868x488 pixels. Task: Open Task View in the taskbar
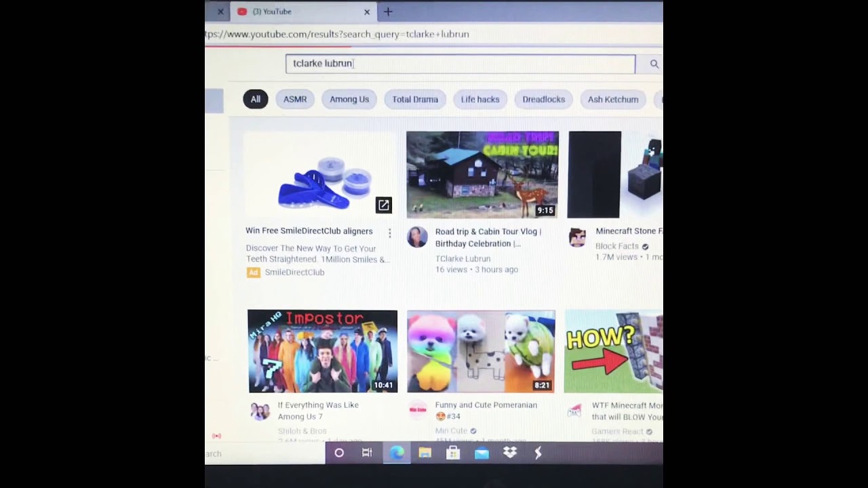(x=367, y=453)
